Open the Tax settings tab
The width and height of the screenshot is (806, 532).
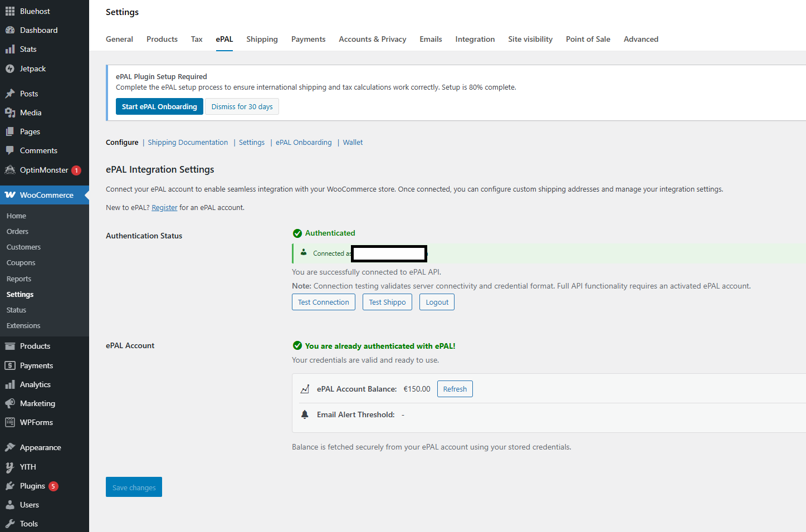[x=197, y=39]
